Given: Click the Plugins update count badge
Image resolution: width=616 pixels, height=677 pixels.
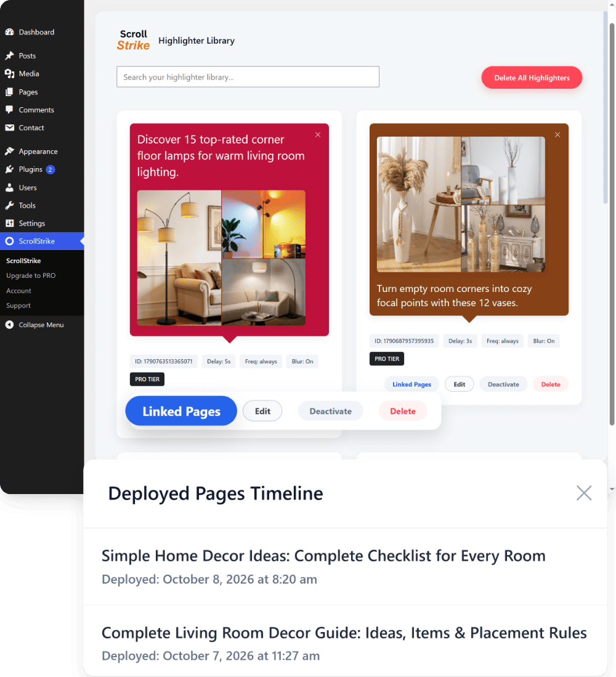Looking at the screenshot, I should [51, 169].
